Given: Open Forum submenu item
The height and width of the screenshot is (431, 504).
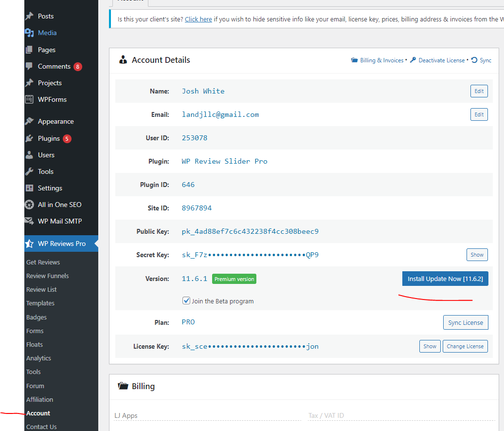Looking at the screenshot, I should tap(35, 386).
